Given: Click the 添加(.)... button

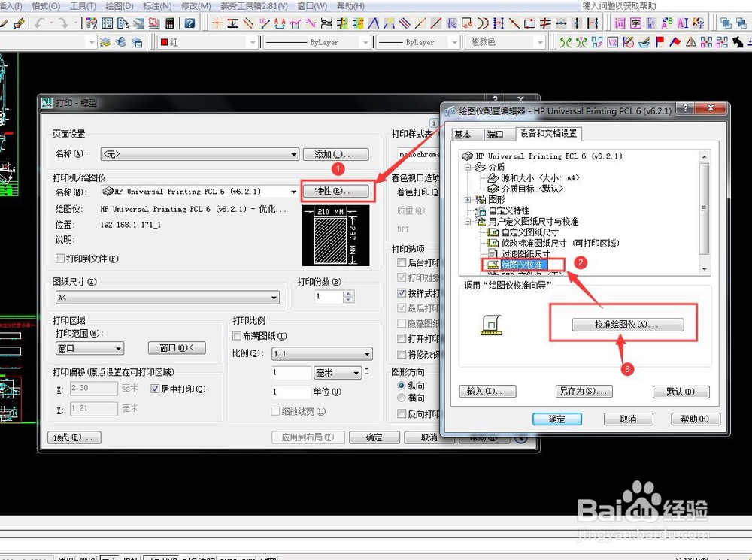Looking at the screenshot, I should (335, 154).
